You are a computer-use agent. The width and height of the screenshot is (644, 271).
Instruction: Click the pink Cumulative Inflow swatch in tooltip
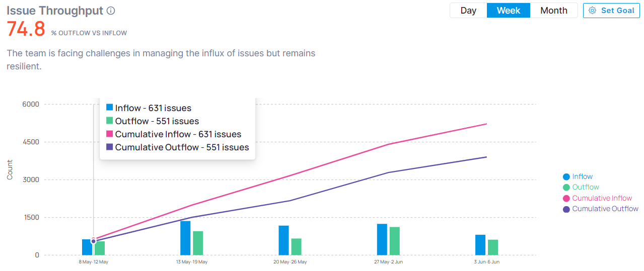point(109,134)
